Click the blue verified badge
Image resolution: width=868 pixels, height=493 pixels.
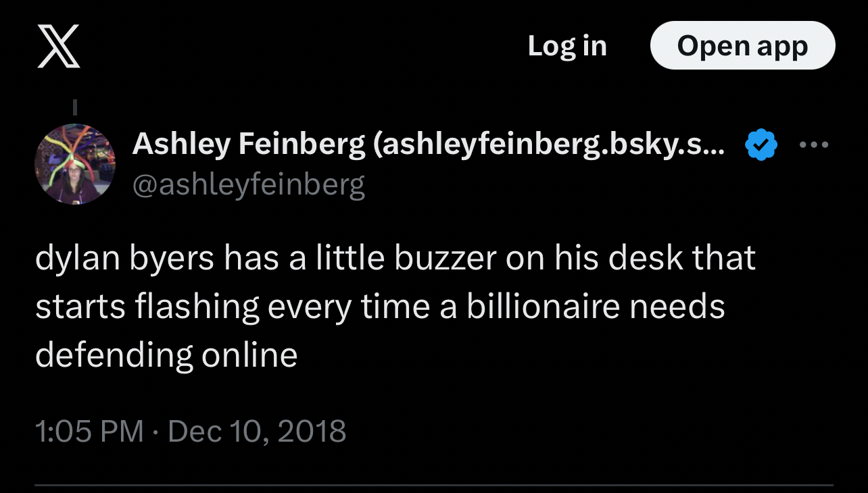(x=761, y=145)
